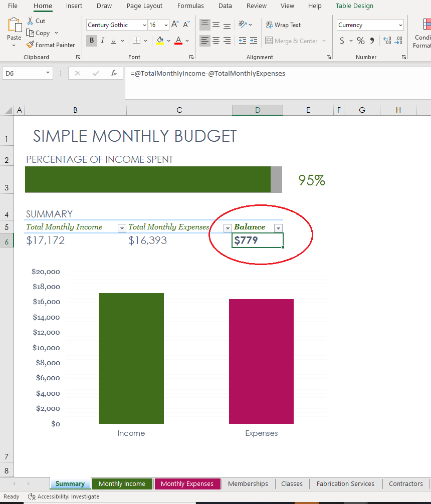Align text right
This screenshot has height=504, width=431.
(x=227, y=41)
